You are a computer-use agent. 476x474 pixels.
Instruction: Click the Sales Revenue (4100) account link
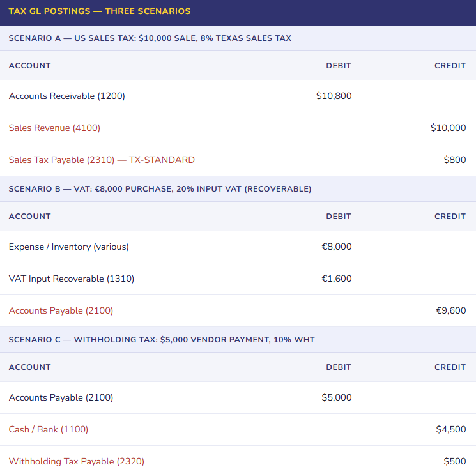54,128
